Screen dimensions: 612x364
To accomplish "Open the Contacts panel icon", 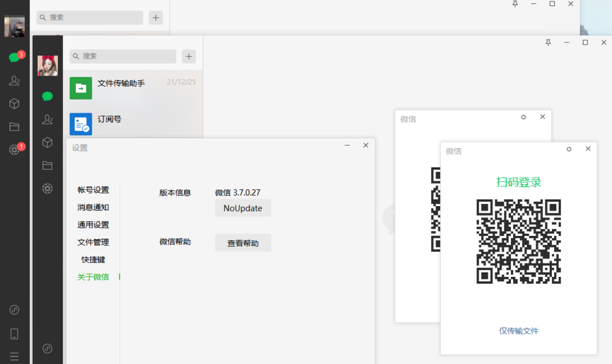I will tap(15, 81).
